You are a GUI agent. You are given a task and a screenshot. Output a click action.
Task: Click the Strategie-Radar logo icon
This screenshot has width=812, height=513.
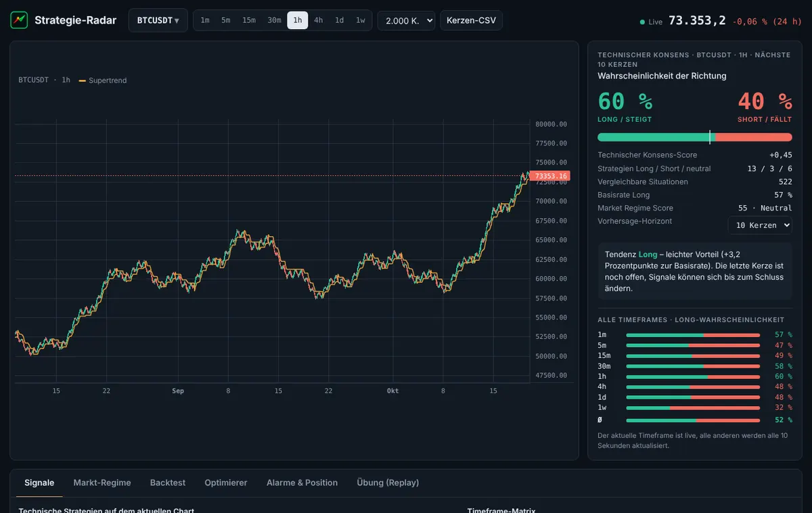19,20
